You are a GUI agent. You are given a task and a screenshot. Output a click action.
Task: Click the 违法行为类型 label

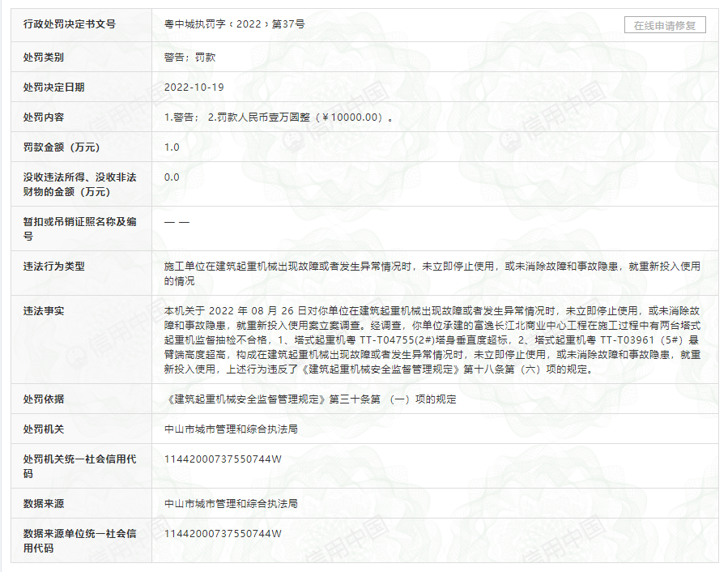pyautogui.click(x=54, y=267)
